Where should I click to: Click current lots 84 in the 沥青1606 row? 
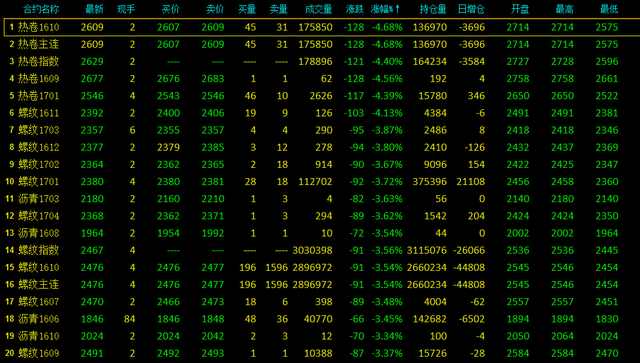pyautogui.click(x=129, y=318)
